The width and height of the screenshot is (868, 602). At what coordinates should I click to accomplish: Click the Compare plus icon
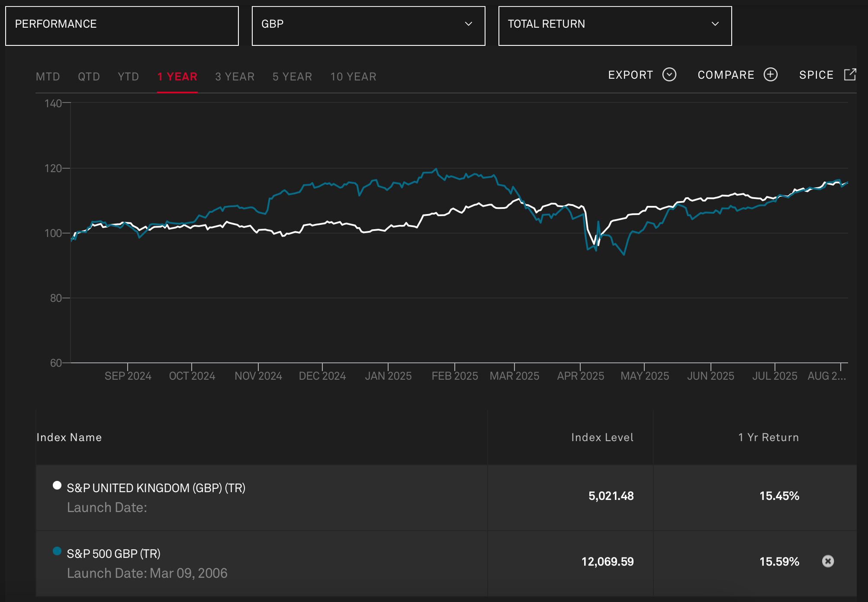(770, 75)
